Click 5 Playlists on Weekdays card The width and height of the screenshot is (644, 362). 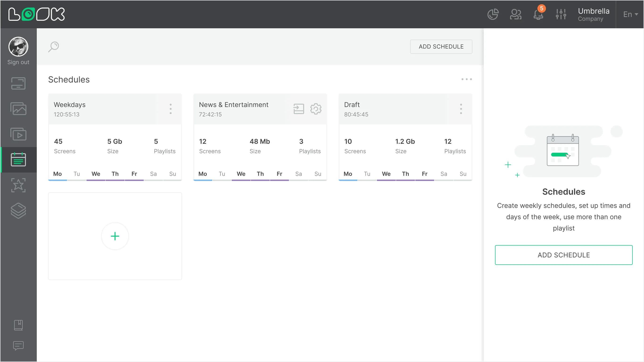point(165,146)
